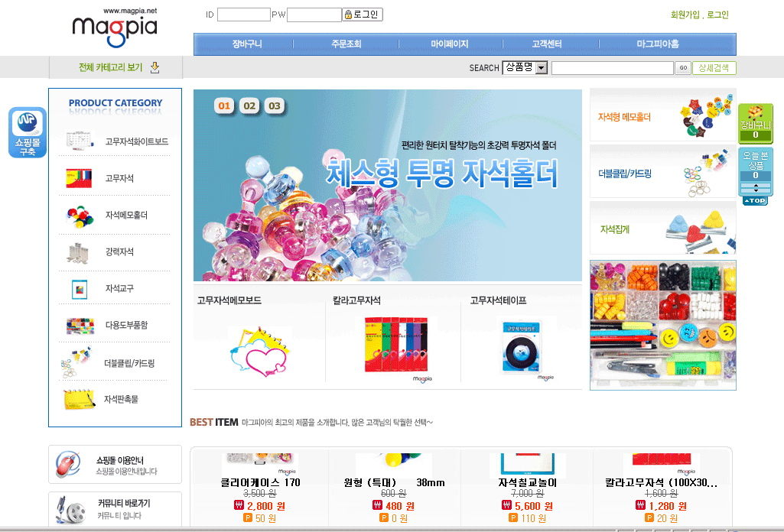Click the 자석메모홀더 category text
This screenshot has height=532, width=784.
click(x=126, y=215)
